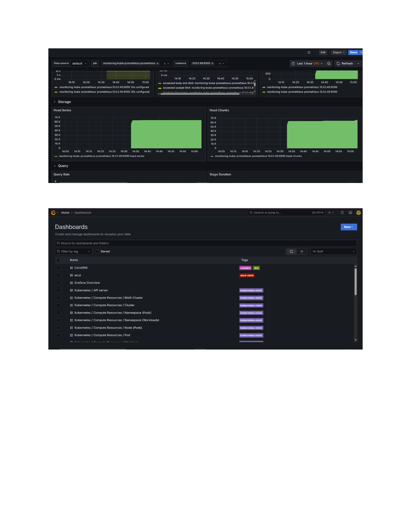Screen dimensions: 411x532
Task: Open the Grafana Overview dashboard
Action: [x=87, y=283]
